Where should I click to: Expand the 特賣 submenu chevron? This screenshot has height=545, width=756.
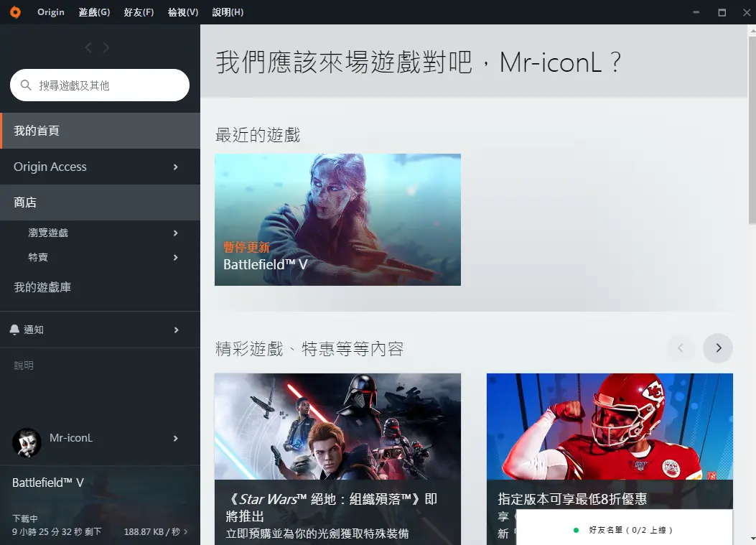pyautogui.click(x=175, y=258)
